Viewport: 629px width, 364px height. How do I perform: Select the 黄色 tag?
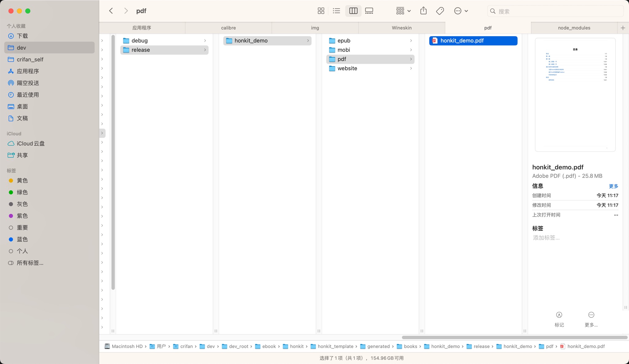[22, 180]
